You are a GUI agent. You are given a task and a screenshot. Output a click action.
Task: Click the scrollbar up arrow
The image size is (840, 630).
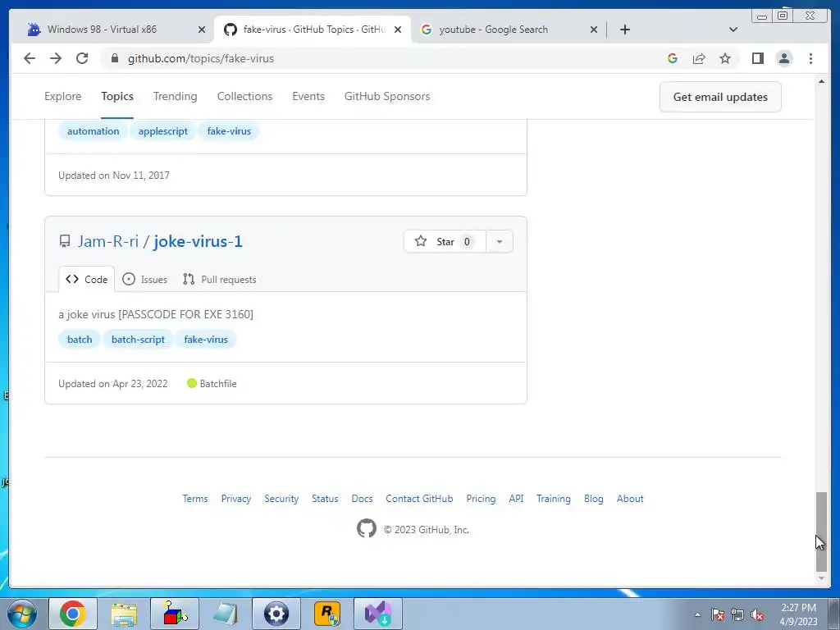(x=821, y=81)
